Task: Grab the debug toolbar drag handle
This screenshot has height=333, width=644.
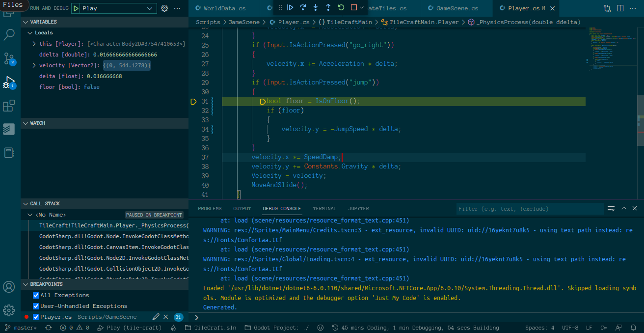Action: [x=280, y=7]
